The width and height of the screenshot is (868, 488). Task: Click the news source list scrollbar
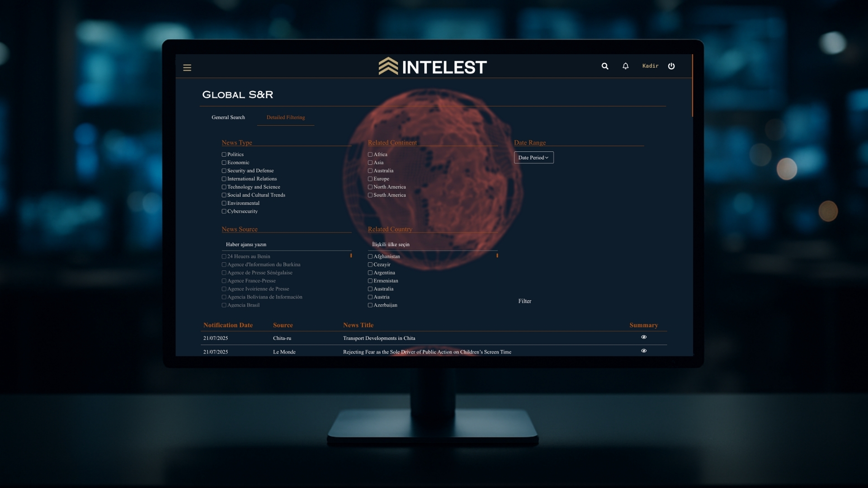click(x=351, y=256)
